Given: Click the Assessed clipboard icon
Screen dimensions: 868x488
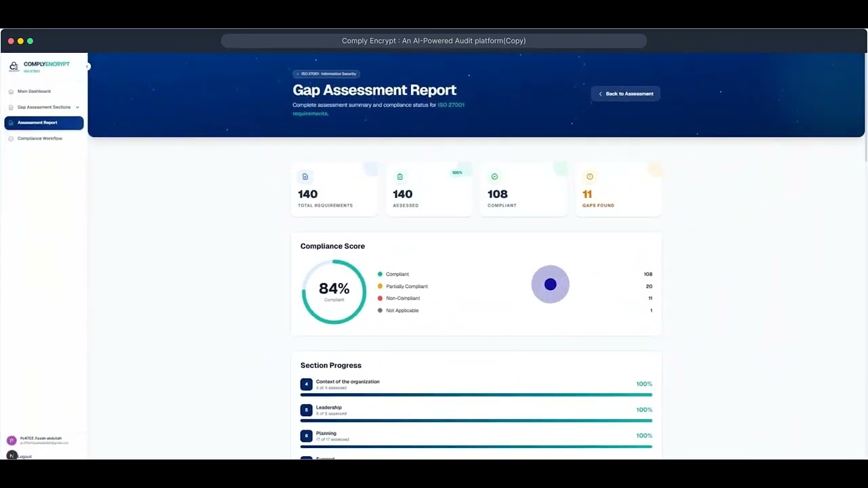Looking at the screenshot, I should [400, 177].
